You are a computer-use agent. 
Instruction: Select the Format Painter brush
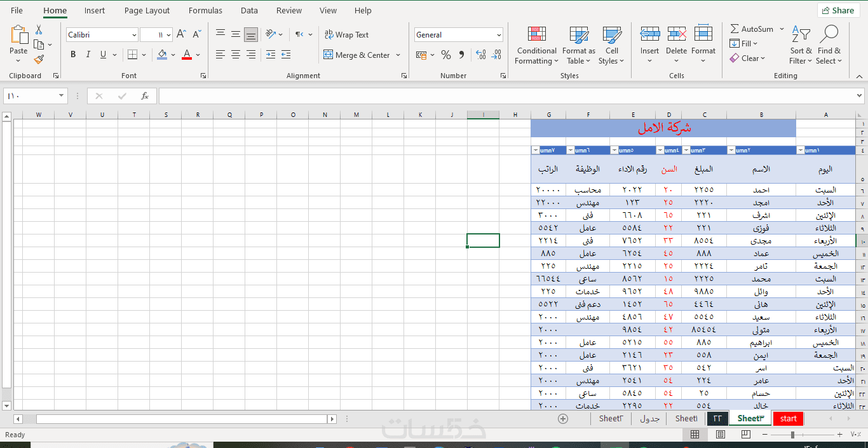coord(39,59)
